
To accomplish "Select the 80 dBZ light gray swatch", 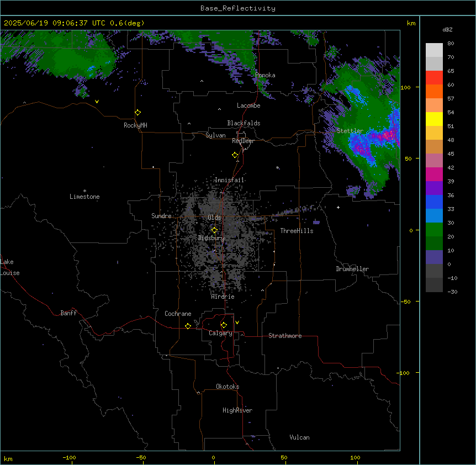I will pos(434,50).
